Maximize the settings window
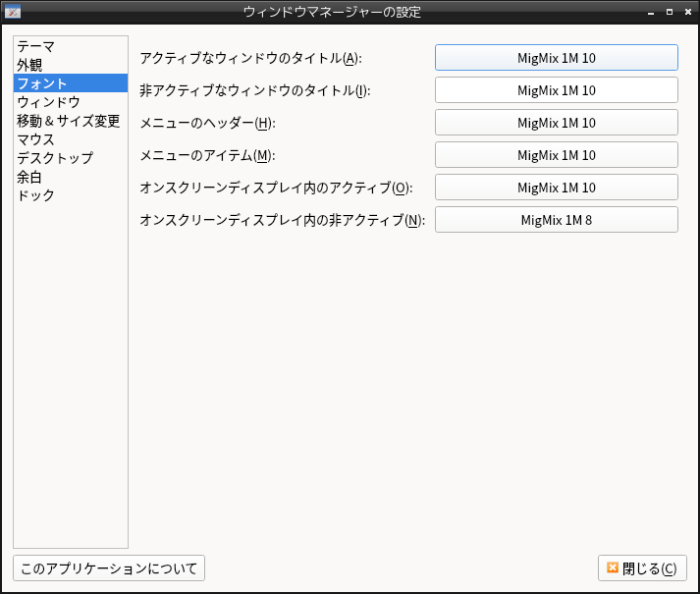Viewport: 700px width, 594px height. pos(669,12)
